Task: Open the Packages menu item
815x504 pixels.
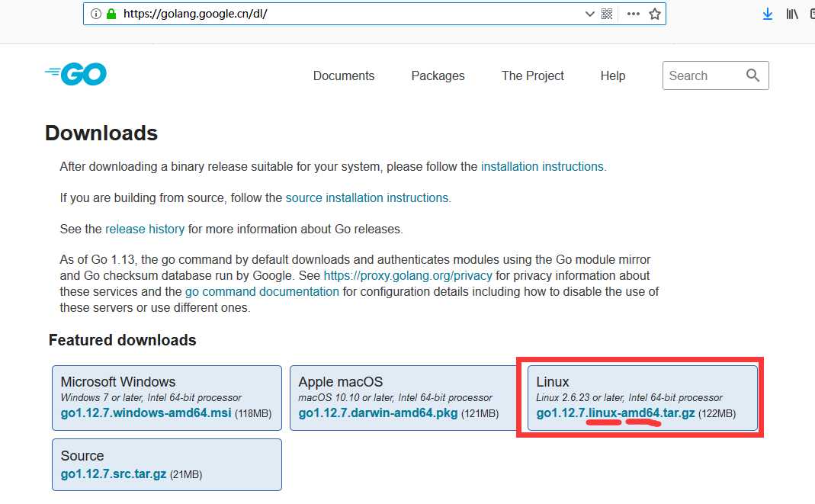Action: point(438,75)
